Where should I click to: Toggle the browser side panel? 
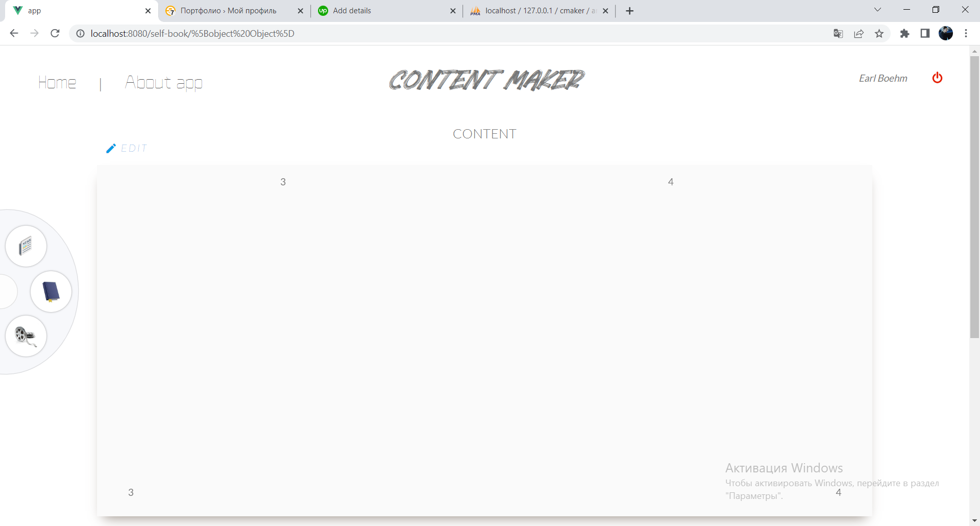925,34
